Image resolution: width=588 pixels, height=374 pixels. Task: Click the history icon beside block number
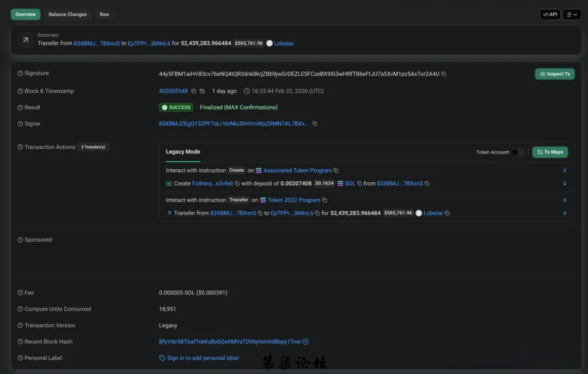203,91
